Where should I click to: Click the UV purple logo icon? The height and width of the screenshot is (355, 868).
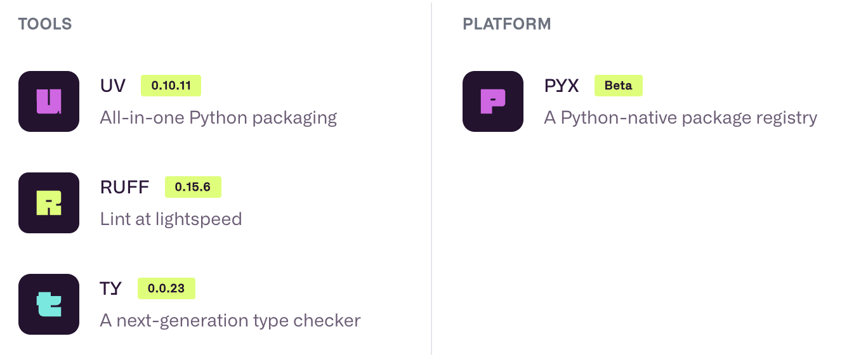point(49,101)
